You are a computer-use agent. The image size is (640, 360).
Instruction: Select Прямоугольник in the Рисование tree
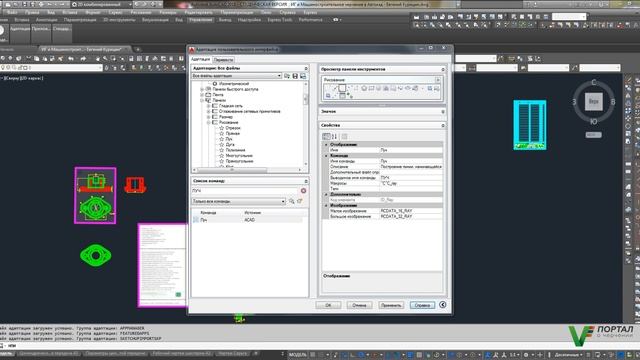pos(239,161)
